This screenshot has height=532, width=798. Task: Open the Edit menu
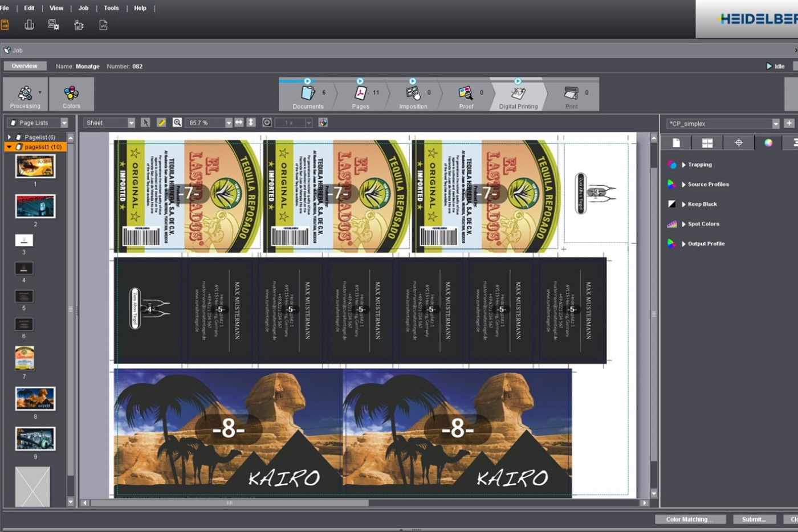pos(29,8)
